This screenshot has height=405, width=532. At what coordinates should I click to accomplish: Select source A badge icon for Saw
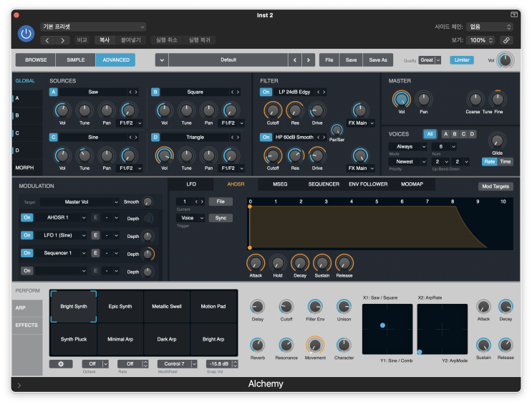point(53,92)
